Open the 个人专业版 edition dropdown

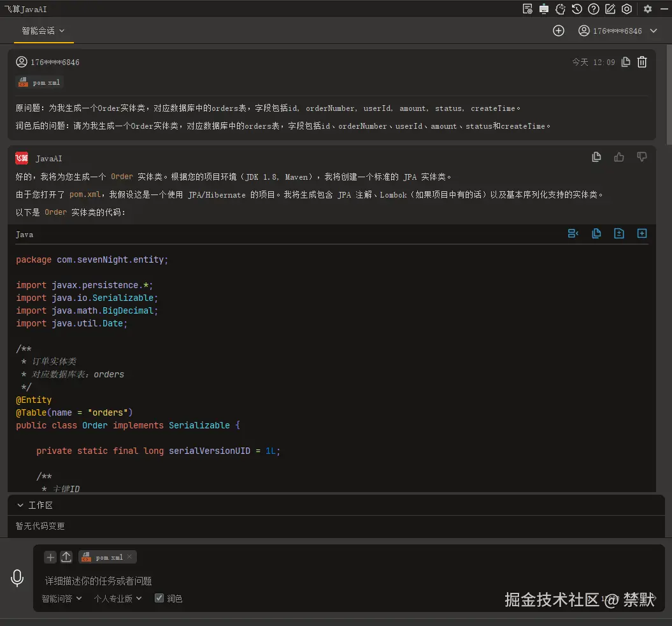point(117,599)
